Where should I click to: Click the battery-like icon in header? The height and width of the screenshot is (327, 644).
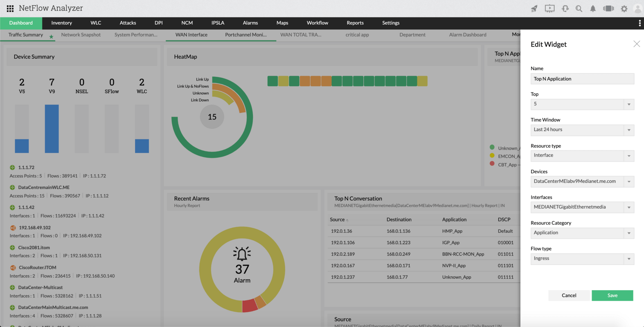(x=608, y=8)
